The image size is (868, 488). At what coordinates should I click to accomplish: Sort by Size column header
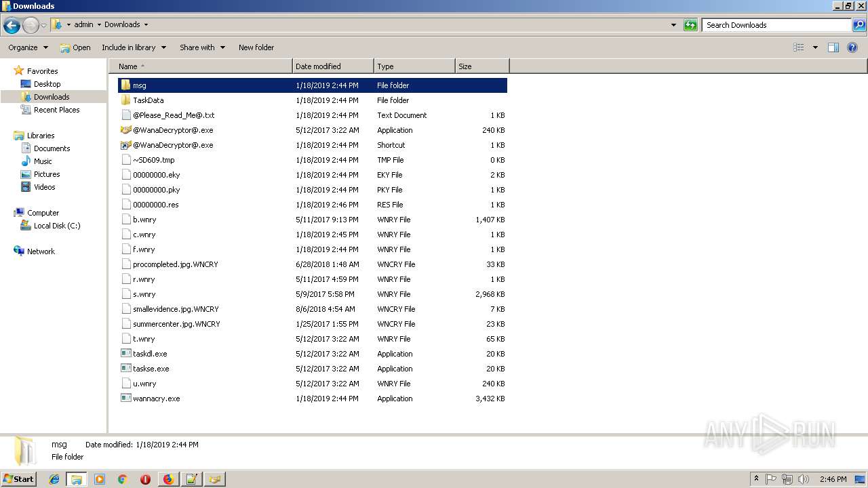482,66
